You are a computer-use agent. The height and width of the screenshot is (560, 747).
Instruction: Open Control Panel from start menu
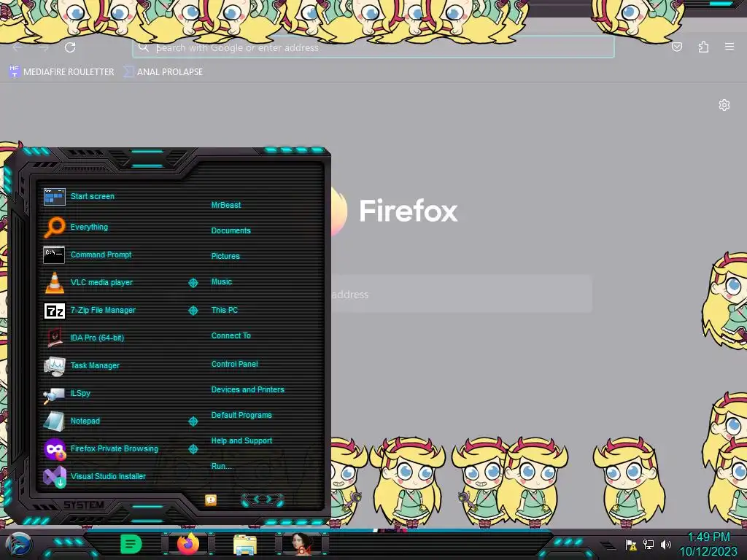tap(234, 365)
